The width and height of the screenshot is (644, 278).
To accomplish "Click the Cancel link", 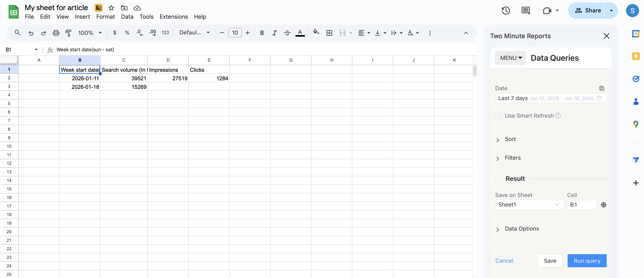I will [504, 261].
